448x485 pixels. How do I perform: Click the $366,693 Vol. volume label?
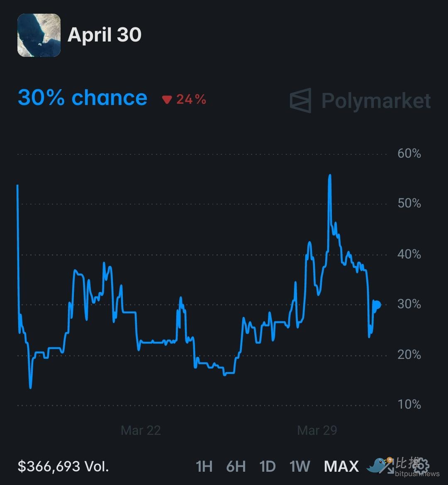63,466
